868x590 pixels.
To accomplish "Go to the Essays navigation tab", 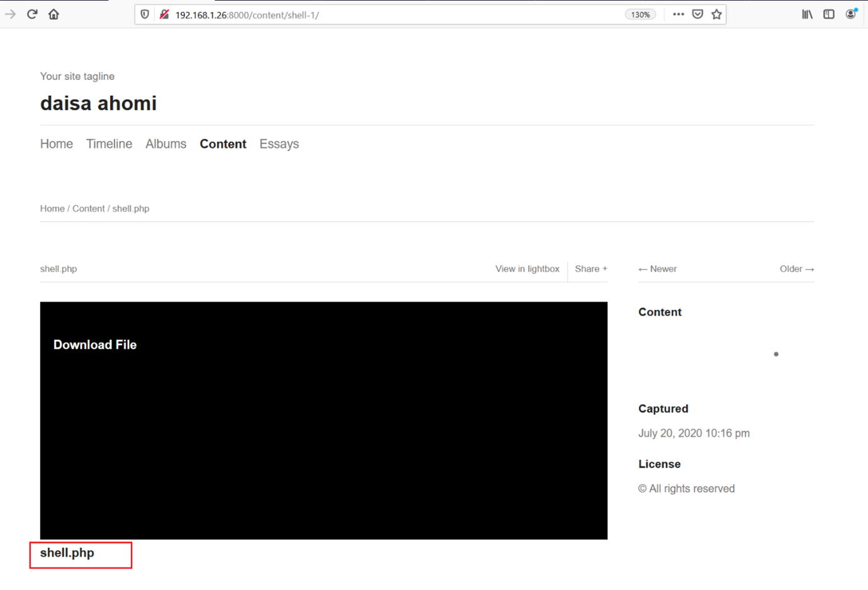I will [x=279, y=144].
